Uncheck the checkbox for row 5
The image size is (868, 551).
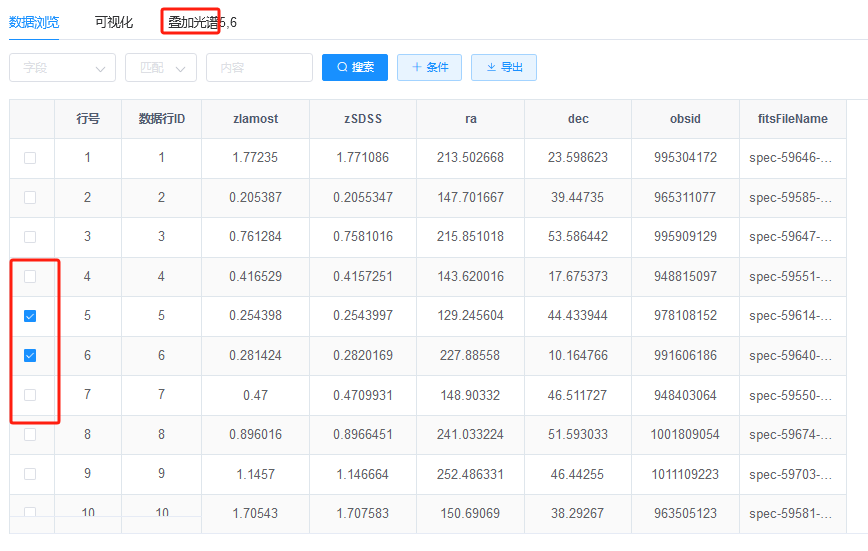click(30, 316)
